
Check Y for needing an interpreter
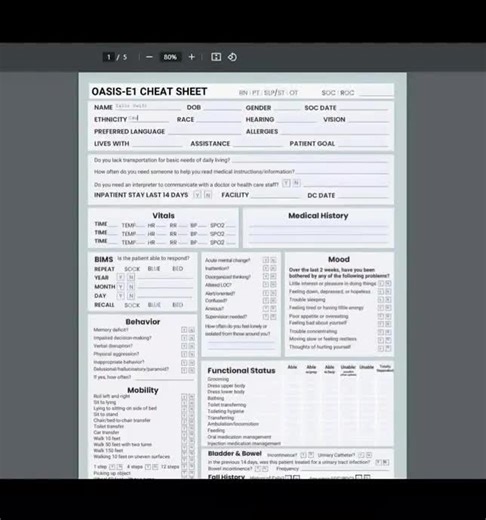pyautogui.click(x=286, y=183)
